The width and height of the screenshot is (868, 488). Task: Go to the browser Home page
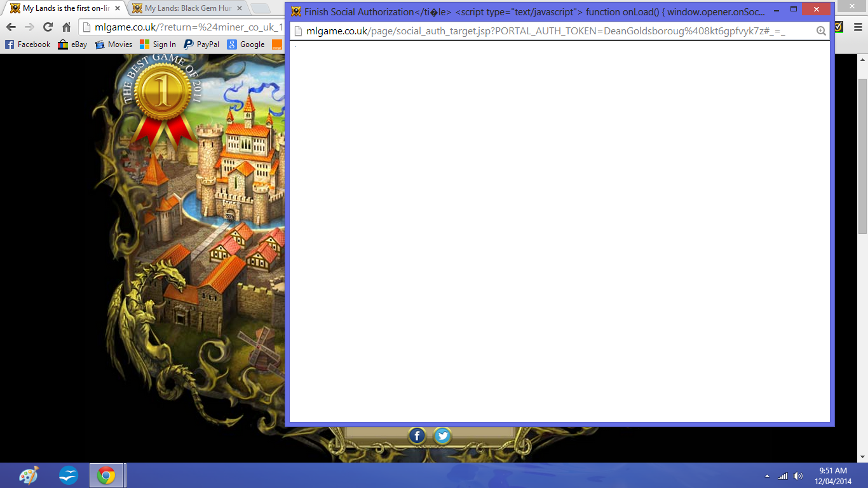coord(66,27)
